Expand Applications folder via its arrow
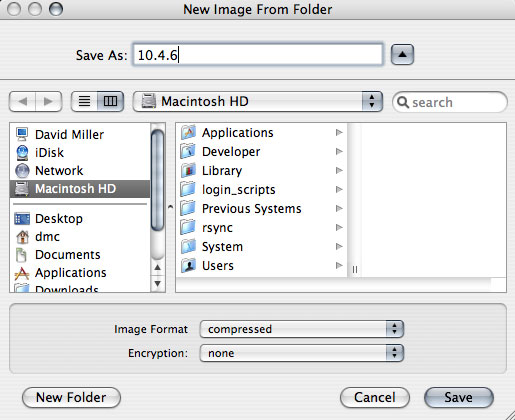This screenshot has height=420, width=515. pyautogui.click(x=339, y=132)
